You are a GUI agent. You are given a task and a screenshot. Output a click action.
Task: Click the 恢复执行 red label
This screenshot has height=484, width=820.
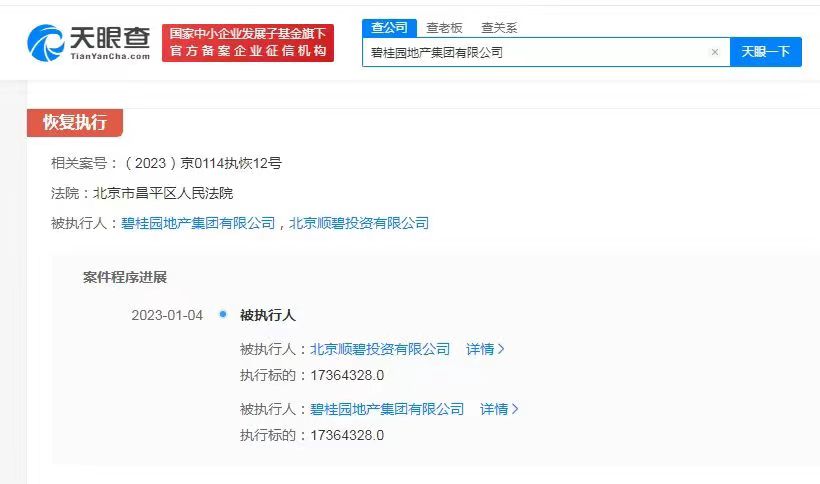[75, 123]
